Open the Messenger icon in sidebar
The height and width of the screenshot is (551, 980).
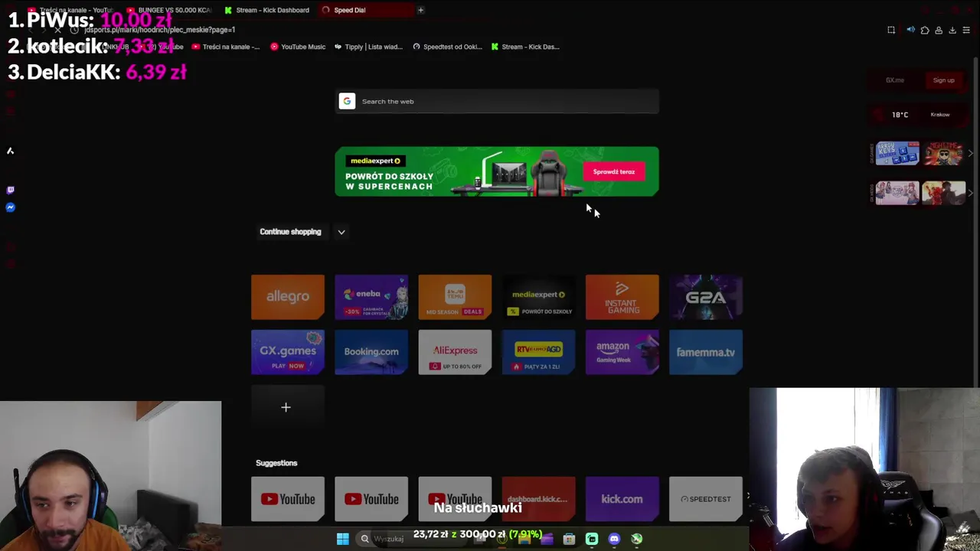point(10,207)
